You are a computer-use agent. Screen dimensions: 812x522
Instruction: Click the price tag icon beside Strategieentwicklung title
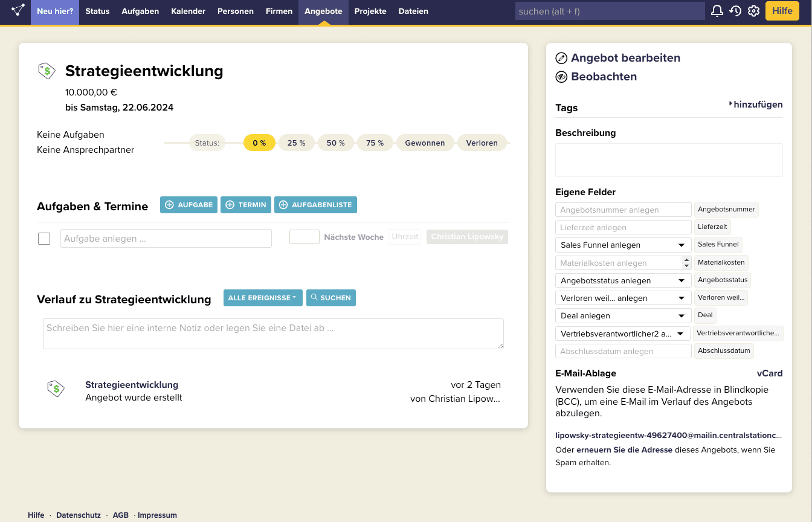(x=47, y=71)
